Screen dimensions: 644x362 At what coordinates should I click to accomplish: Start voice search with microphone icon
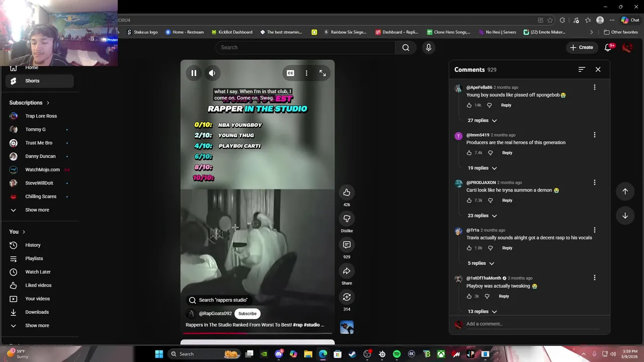[x=429, y=47]
